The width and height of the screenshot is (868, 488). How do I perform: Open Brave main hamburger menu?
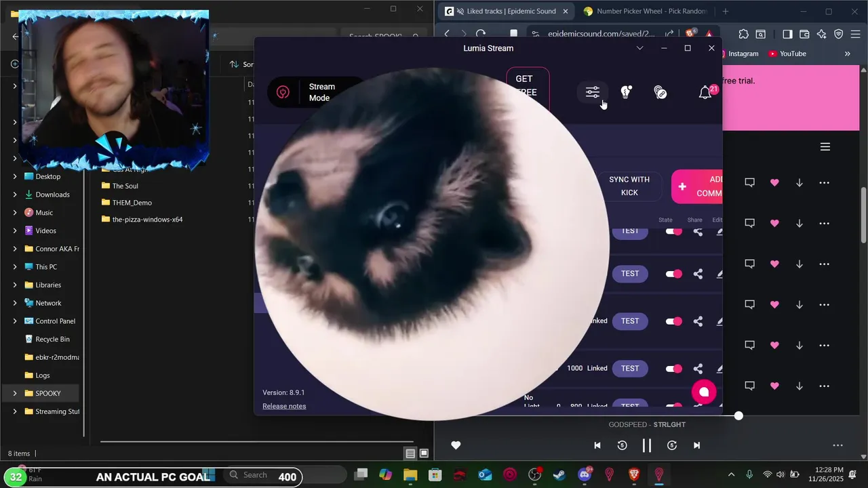click(856, 34)
